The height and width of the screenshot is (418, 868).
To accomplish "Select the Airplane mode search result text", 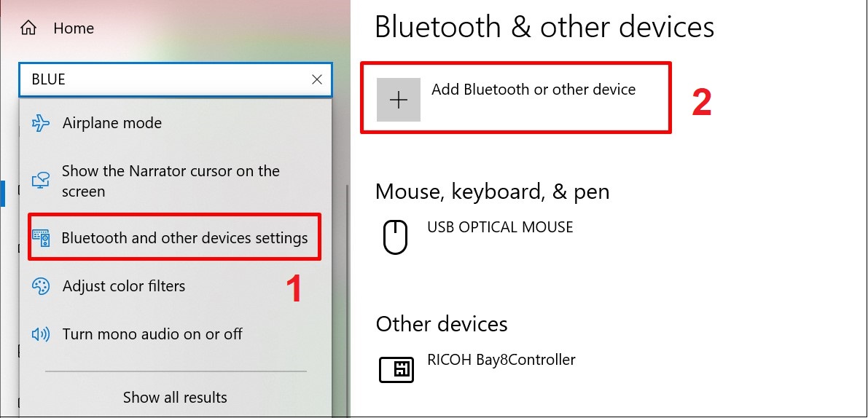I will click(x=112, y=123).
